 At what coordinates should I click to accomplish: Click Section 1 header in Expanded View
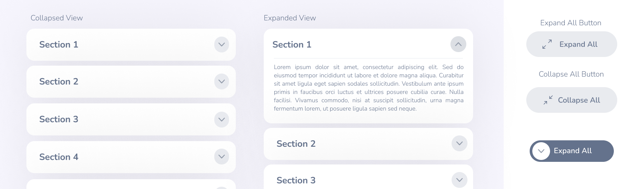coord(368,44)
